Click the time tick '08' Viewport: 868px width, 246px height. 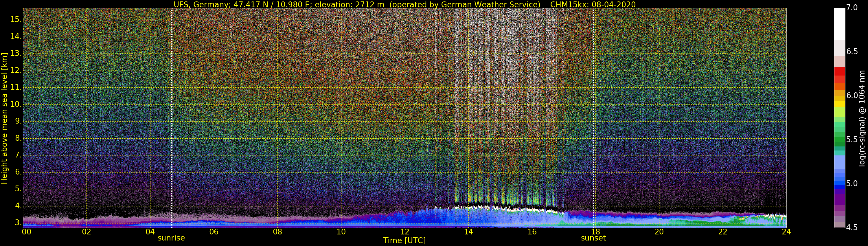coord(277,232)
